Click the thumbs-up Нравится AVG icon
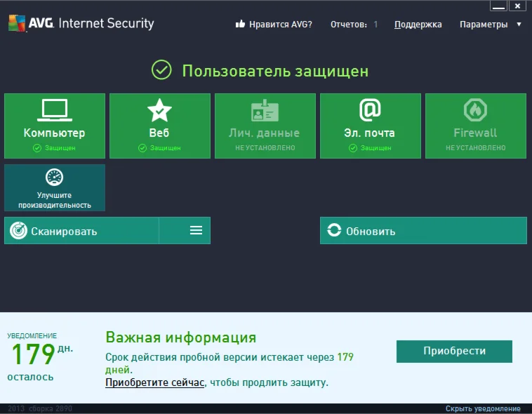This screenshot has height=414, width=532. pyautogui.click(x=240, y=25)
